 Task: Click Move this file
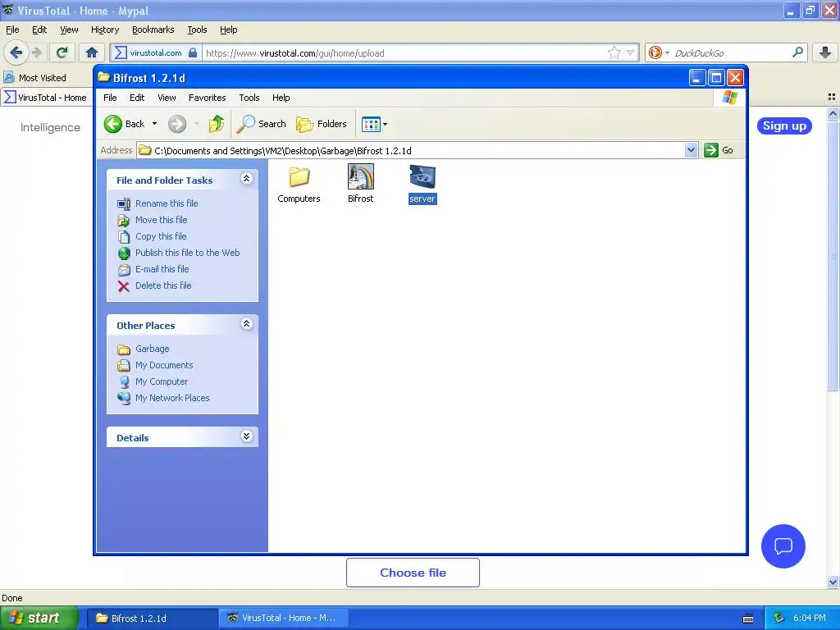162,220
